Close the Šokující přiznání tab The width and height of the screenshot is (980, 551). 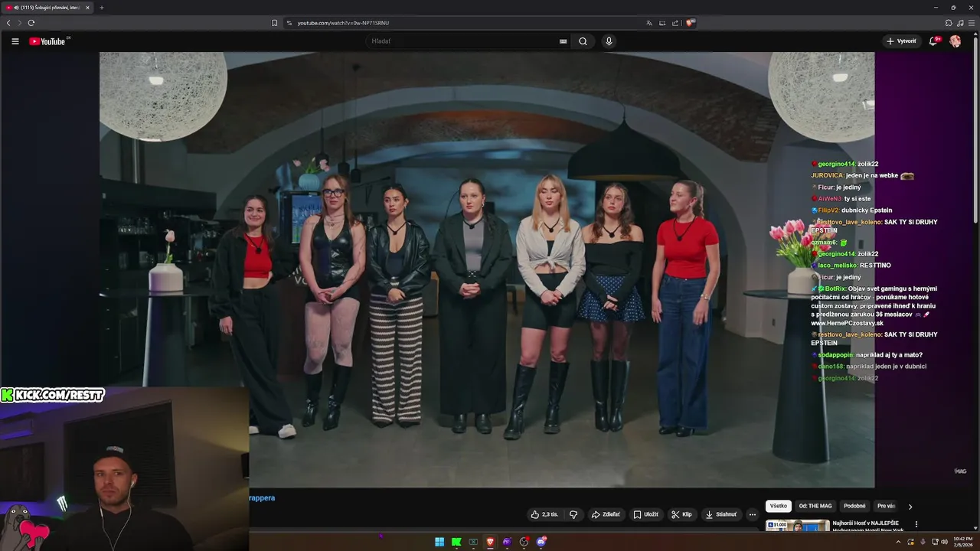click(87, 8)
